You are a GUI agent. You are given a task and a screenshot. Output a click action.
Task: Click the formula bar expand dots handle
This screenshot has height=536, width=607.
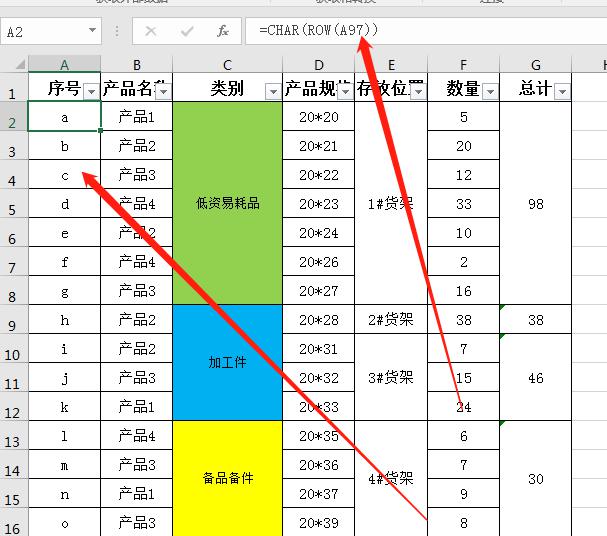point(117,31)
